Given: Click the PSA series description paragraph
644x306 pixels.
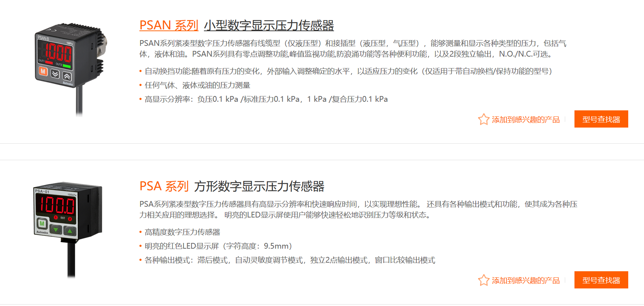Looking at the screenshot, I should (x=358, y=210).
